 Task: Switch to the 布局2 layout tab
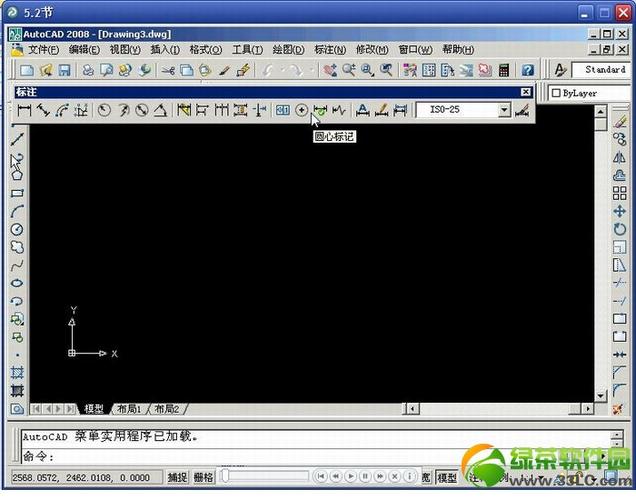(x=167, y=409)
